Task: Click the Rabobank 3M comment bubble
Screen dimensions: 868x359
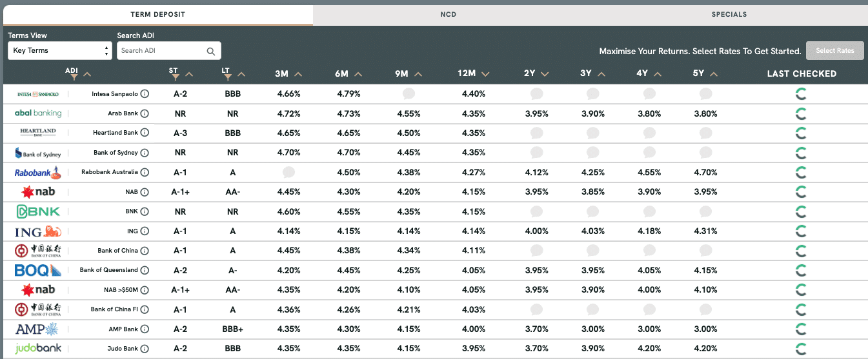Action: click(x=288, y=172)
